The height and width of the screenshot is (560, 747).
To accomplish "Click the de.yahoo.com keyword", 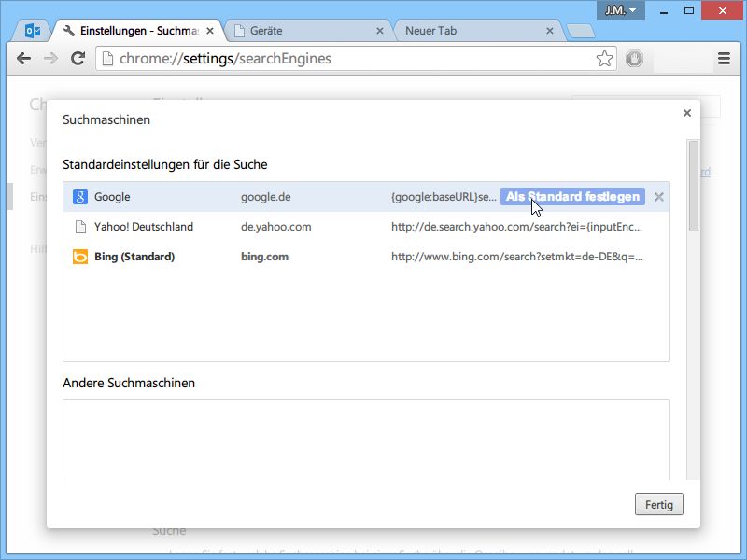I will pos(275,227).
